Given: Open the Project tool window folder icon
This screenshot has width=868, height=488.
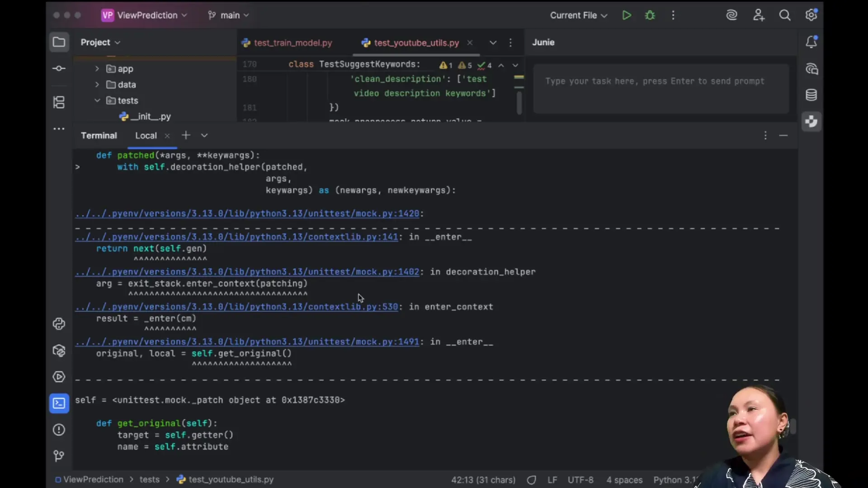Looking at the screenshot, I should [x=59, y=42].
